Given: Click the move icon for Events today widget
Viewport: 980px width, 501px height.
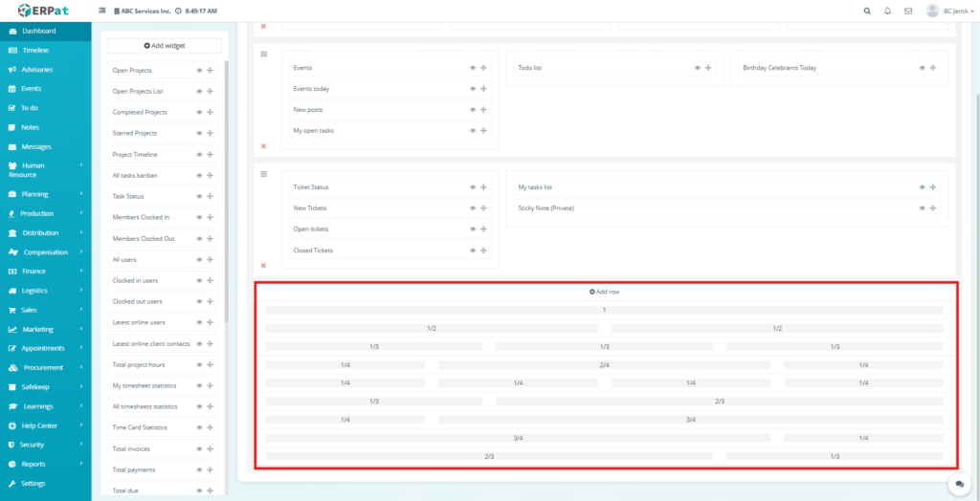Looking at the screenshot, I should tap(483, 89).
